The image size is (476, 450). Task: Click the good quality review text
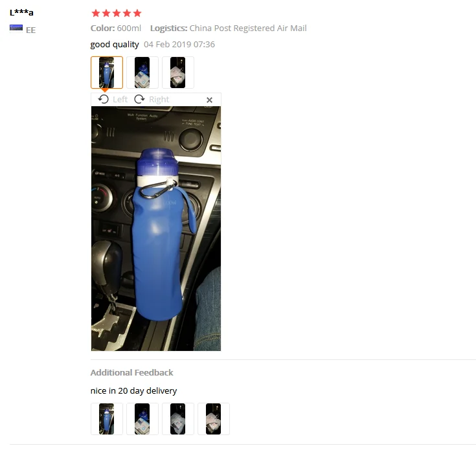pyautogui.click(x=115, y=45)
